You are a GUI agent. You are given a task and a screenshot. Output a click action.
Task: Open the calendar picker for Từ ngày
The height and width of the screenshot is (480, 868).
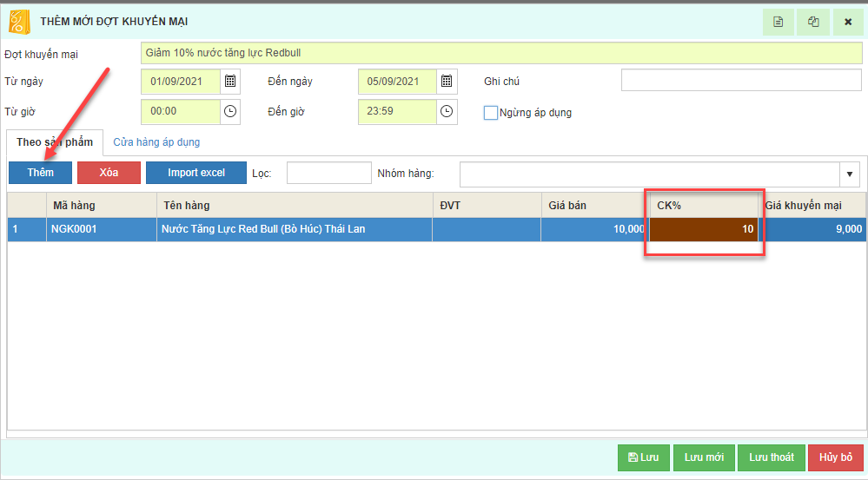tap(230, 82)
